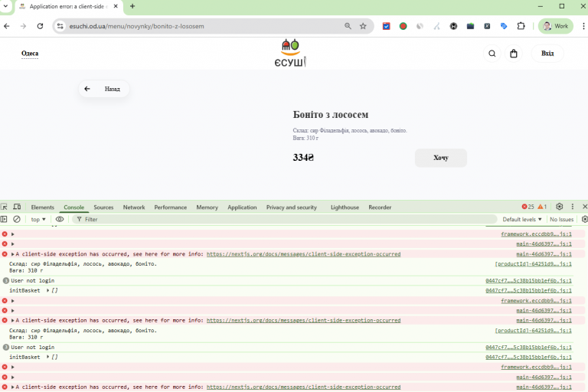
Task: Change the city Одеса selector
Action: (x=30, y=54)
